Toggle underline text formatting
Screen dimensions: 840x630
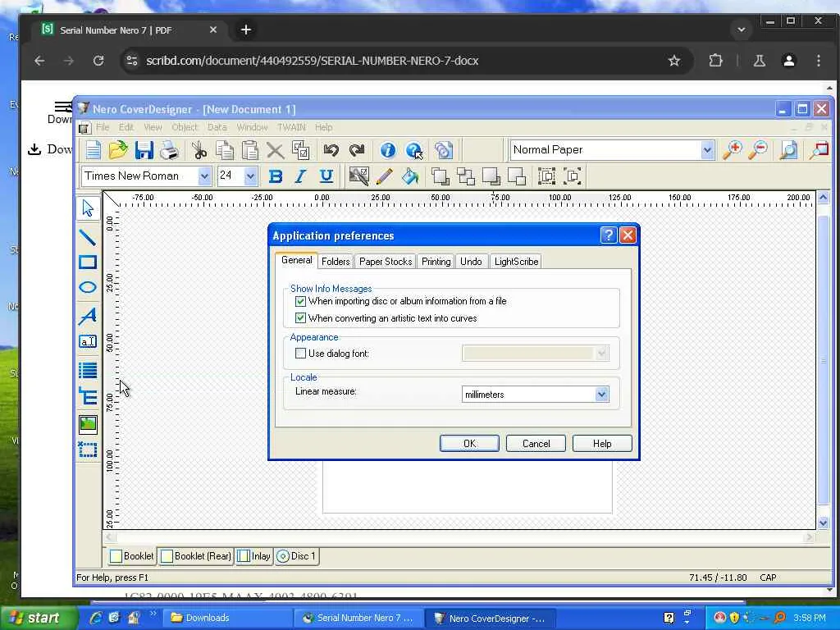[x=326, y=176]
